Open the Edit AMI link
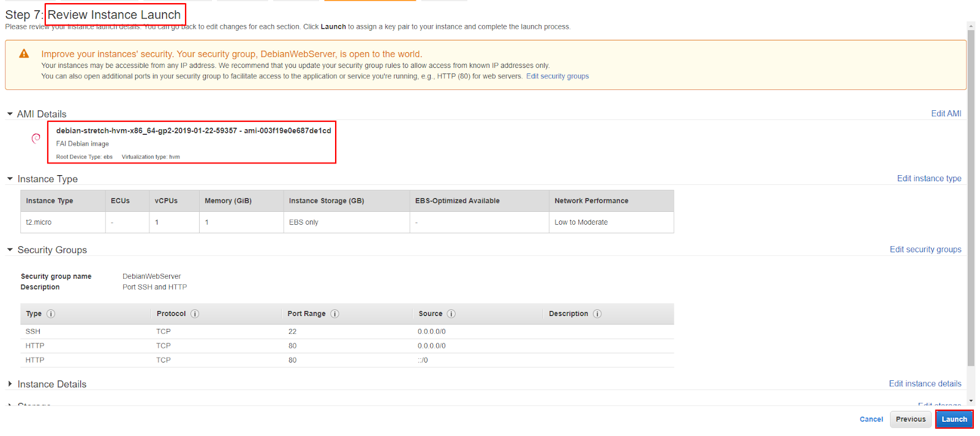The width and height of the screenshot is (980, 436). click(x=946, y=113)
